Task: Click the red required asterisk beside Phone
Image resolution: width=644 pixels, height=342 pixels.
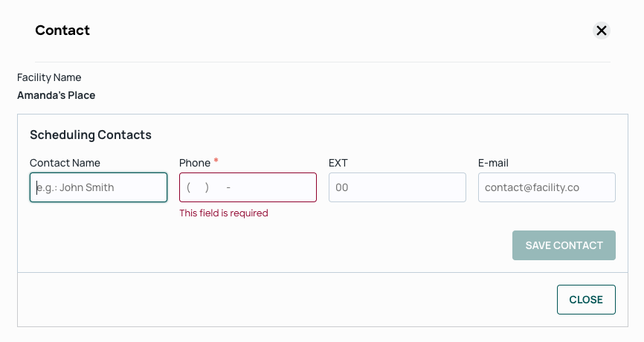Action: pyautogui.click(x=216, y=161)
